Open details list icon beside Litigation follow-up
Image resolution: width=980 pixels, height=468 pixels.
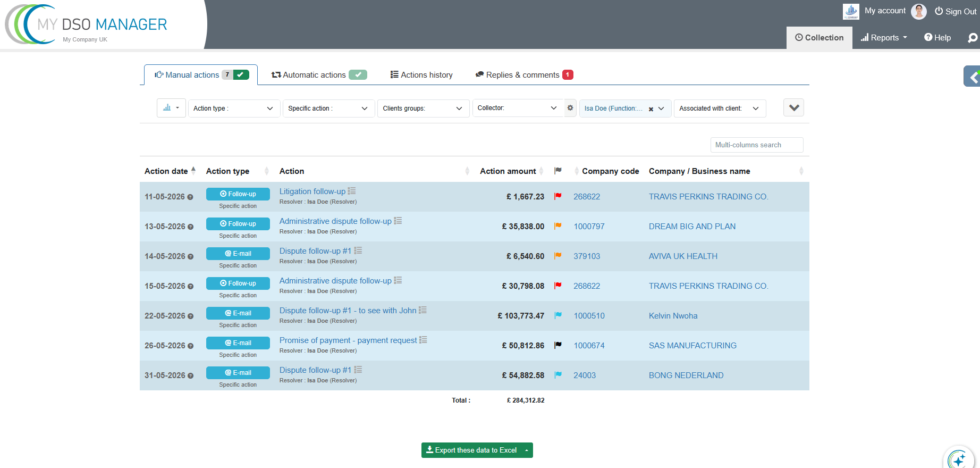(x=352, y=191)
